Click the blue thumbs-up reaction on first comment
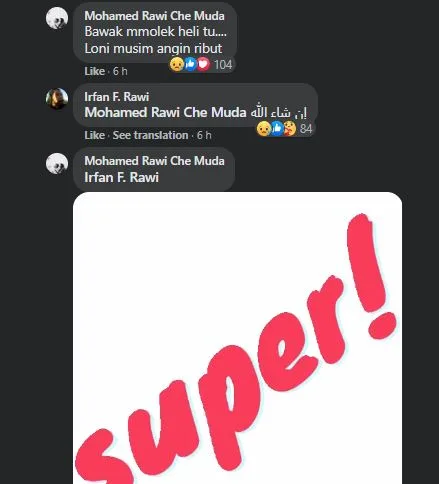 click(x=190, y=64)
